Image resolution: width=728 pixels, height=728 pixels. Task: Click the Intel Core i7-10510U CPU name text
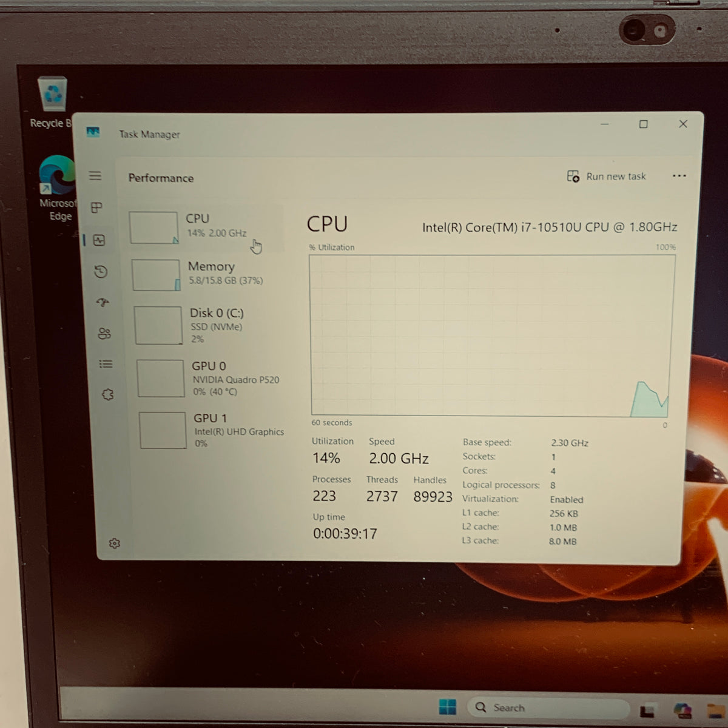point(550,227)
